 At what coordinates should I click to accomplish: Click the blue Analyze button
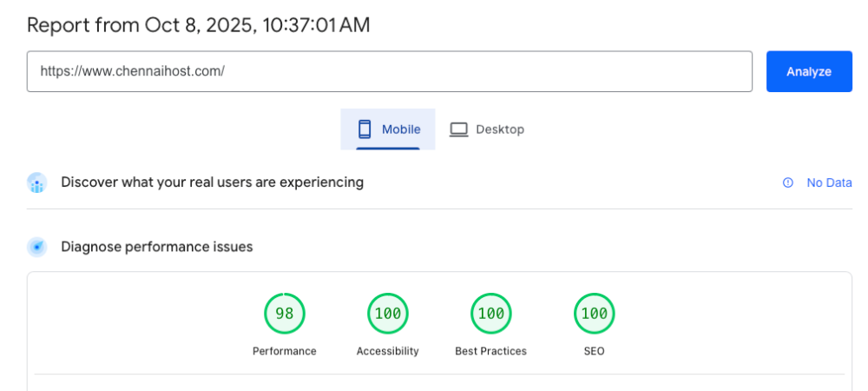[808, 71]
